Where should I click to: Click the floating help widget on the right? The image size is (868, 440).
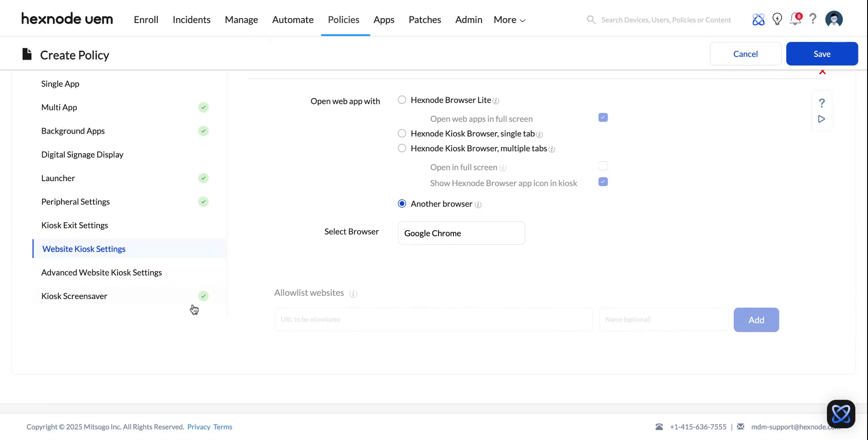pos(822,103)
